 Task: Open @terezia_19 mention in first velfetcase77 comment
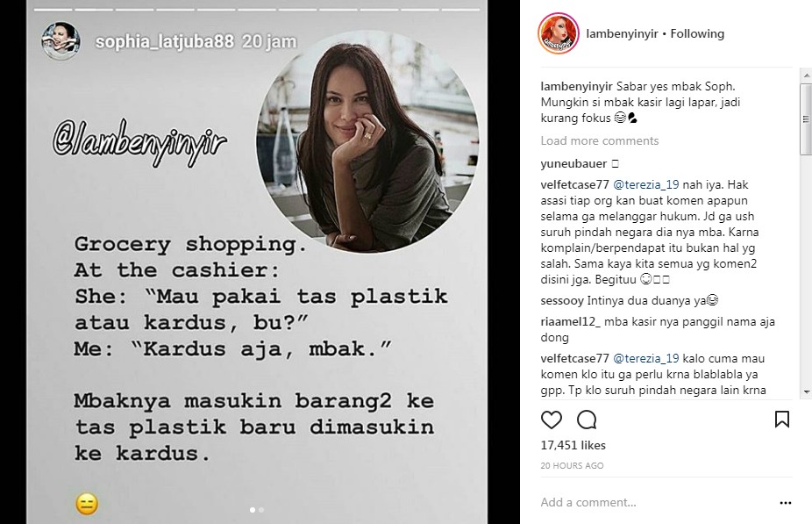pyautogui.click(x=645, y=185)
